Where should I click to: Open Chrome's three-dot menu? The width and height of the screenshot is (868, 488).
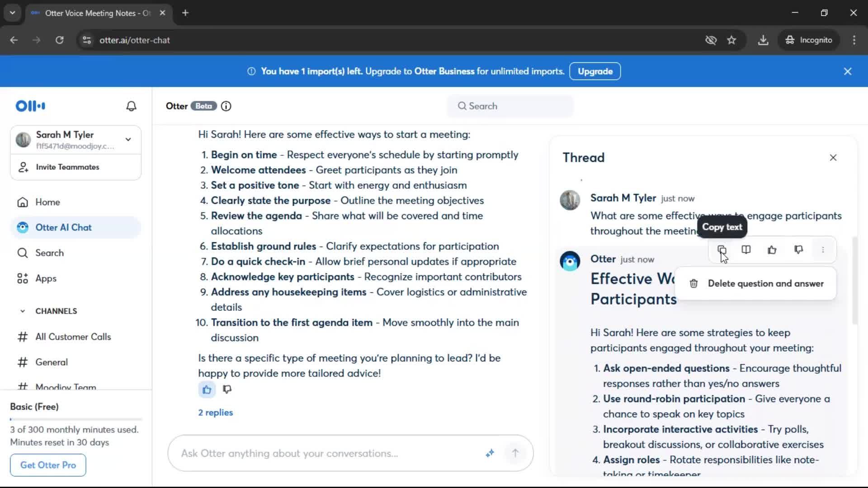[854, 40]
